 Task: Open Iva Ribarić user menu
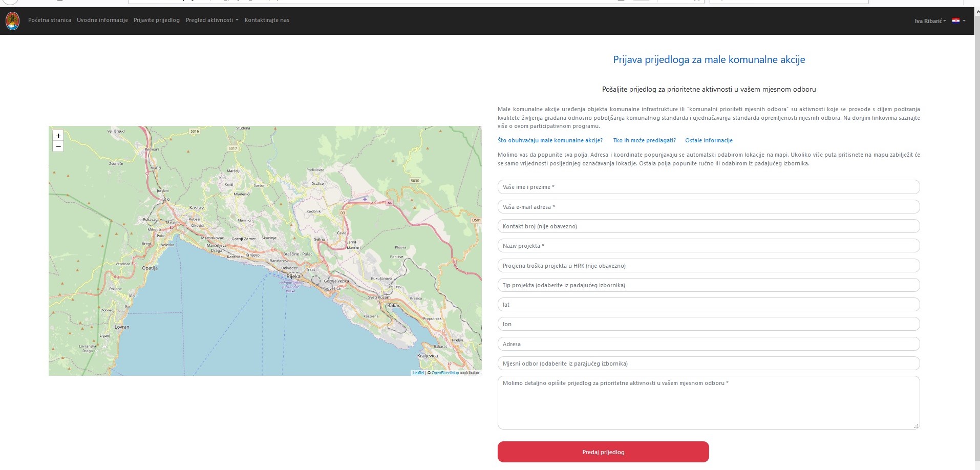[930, 21]
